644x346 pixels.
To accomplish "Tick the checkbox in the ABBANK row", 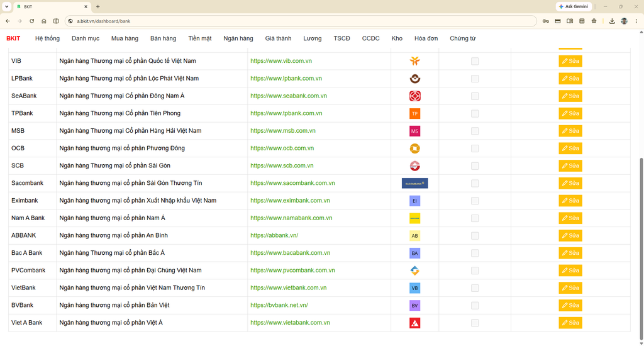I will coord(475,236).
